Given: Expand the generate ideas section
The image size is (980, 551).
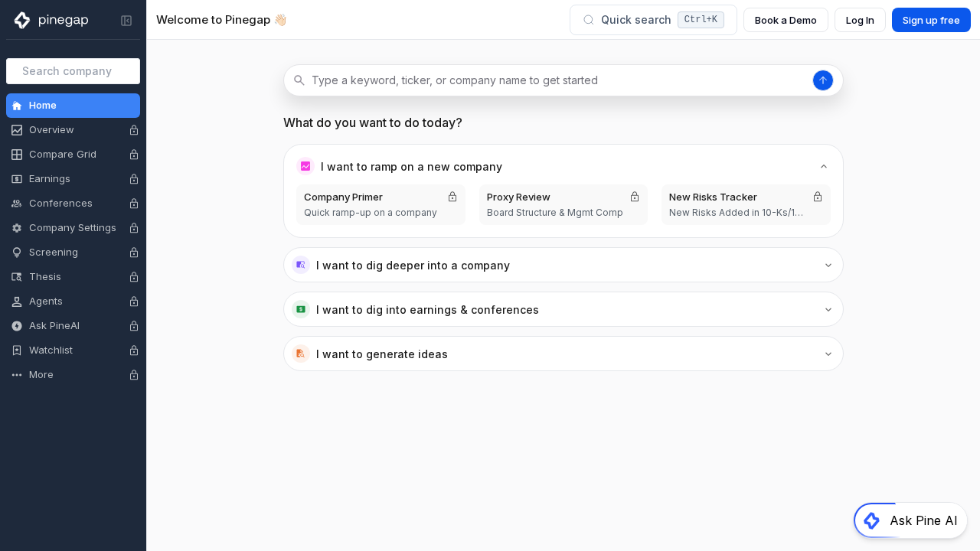Looking at the screenshot, I should (828, 354).
